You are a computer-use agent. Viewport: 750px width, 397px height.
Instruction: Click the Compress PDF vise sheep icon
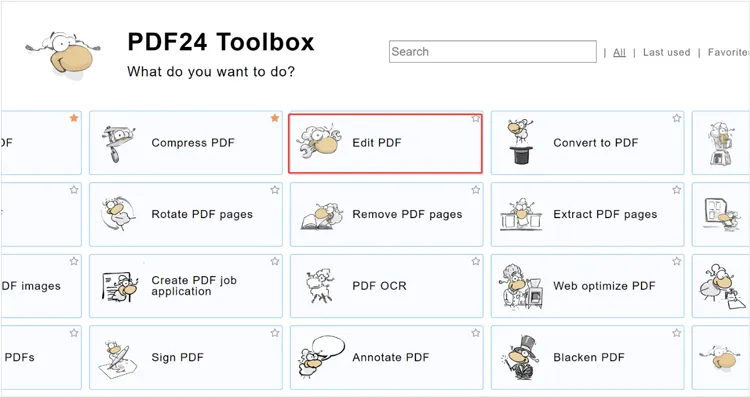click(118, 143)
